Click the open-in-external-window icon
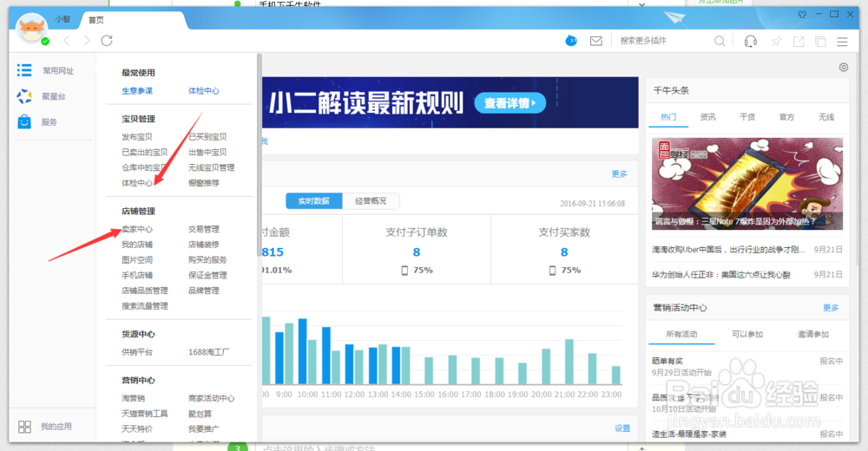868x451 pixels. pos(799,42)
